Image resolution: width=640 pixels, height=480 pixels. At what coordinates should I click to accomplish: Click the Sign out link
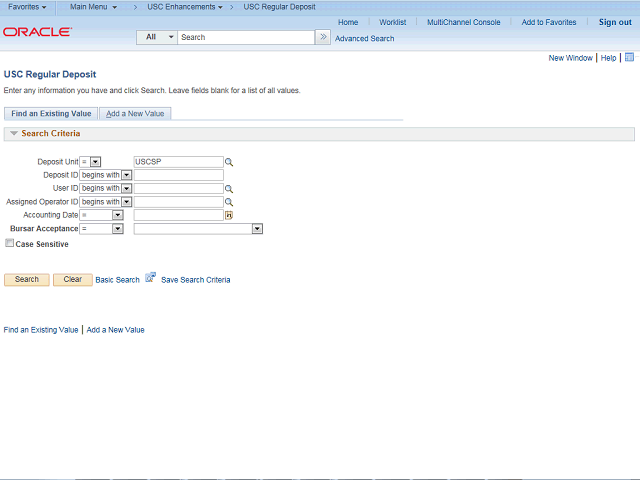[x=615, y=22]
